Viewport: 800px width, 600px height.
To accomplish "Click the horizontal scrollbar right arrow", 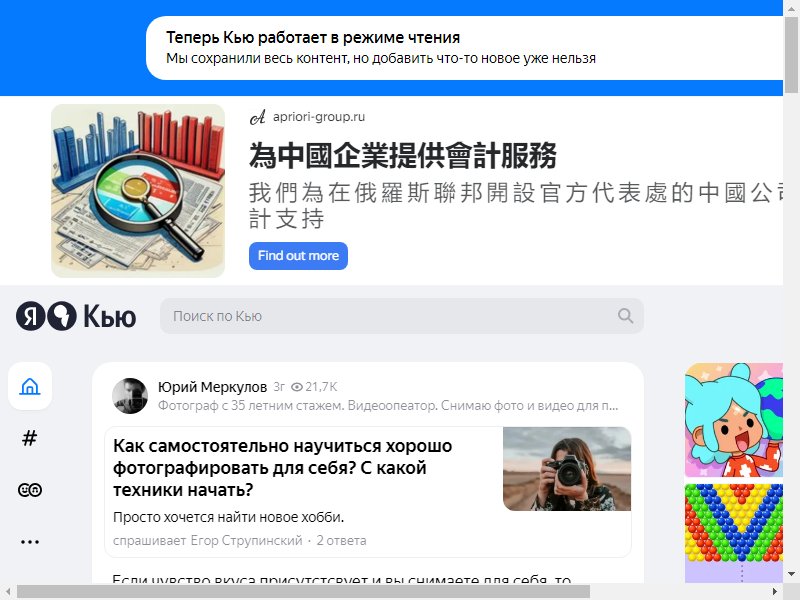I will 774,592.
